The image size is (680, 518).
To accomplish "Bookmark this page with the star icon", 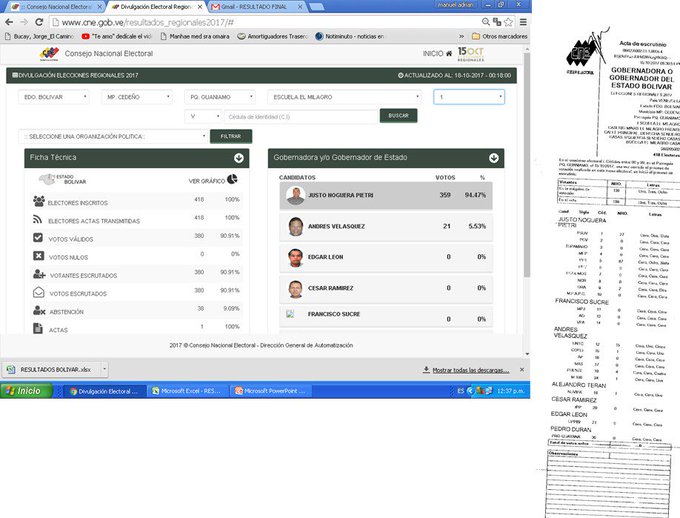I will [509, 22].
